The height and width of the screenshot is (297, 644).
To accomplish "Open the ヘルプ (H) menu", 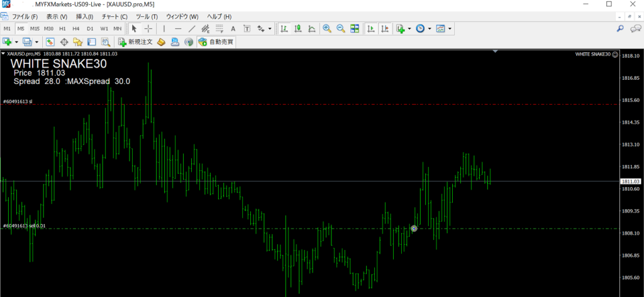I will tap(219, 17).
